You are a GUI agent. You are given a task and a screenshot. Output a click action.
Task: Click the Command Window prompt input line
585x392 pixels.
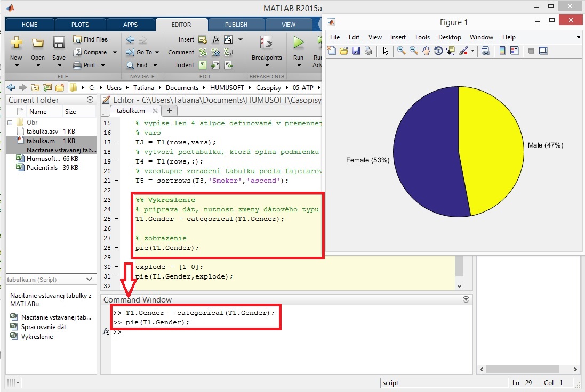291,332
